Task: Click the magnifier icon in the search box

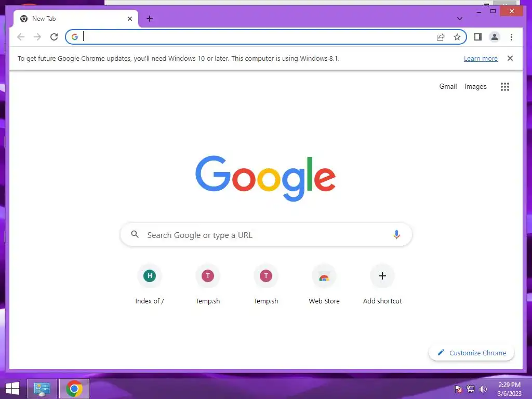Action: (x=135, y=234)
